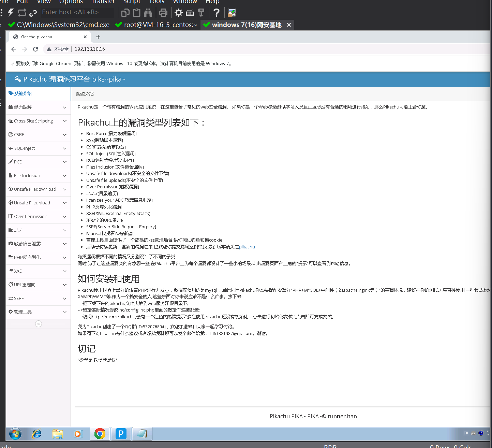Viewport: 492px width, 448px height.
Task: Reload the page using Chrome's refresh icon
Action: tap(35, 49)
